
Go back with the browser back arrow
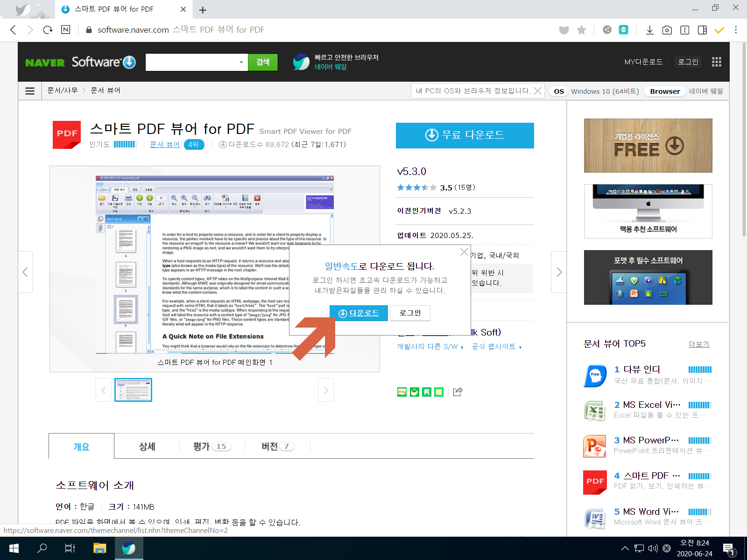pyautogui.click(x=13, y=30)
